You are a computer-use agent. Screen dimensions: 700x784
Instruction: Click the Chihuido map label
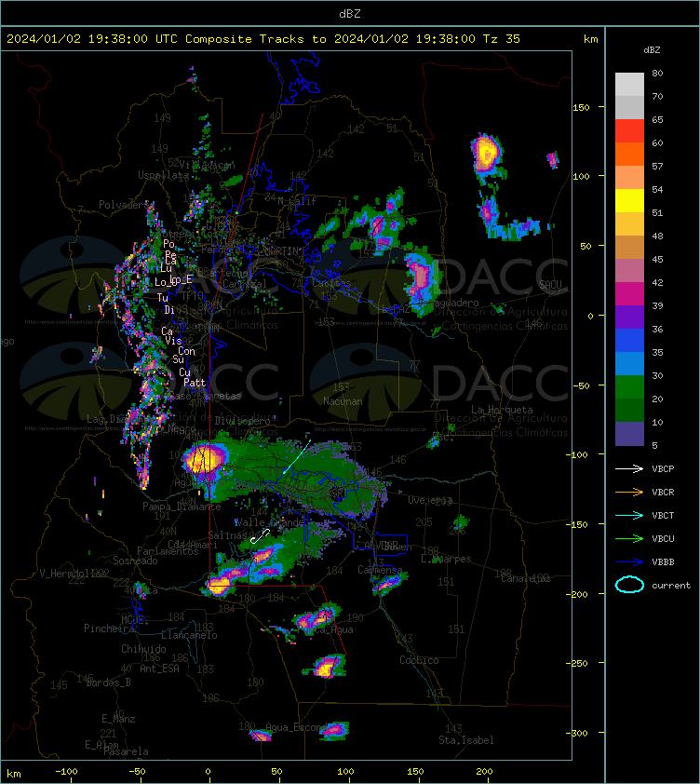point(143,648)
